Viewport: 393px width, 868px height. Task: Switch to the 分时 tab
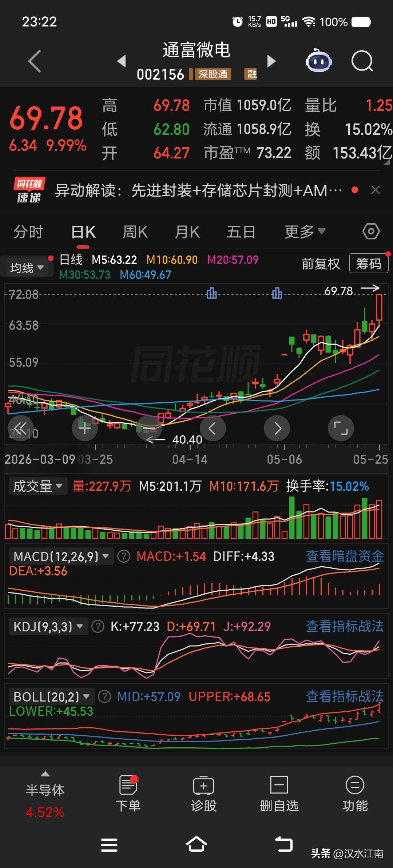tap(28, 232)
